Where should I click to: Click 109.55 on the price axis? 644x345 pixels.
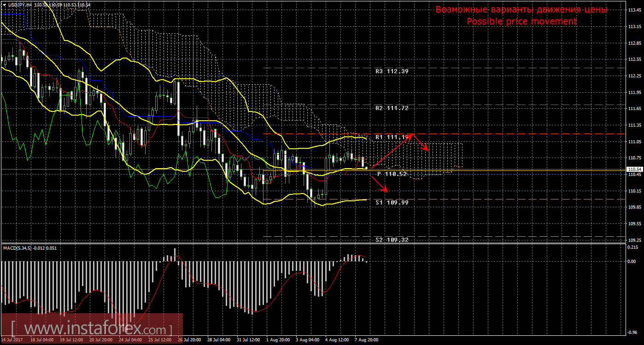click(x=634, y=224)
